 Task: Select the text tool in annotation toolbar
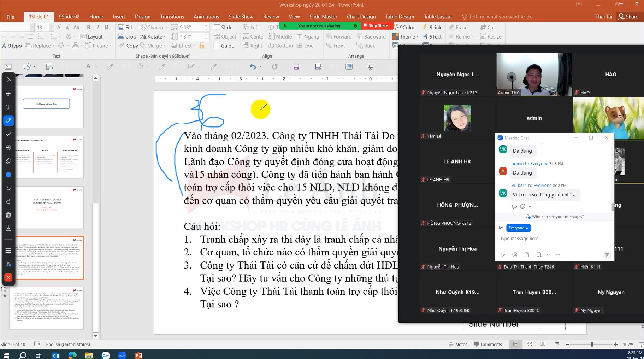point(8,107)
